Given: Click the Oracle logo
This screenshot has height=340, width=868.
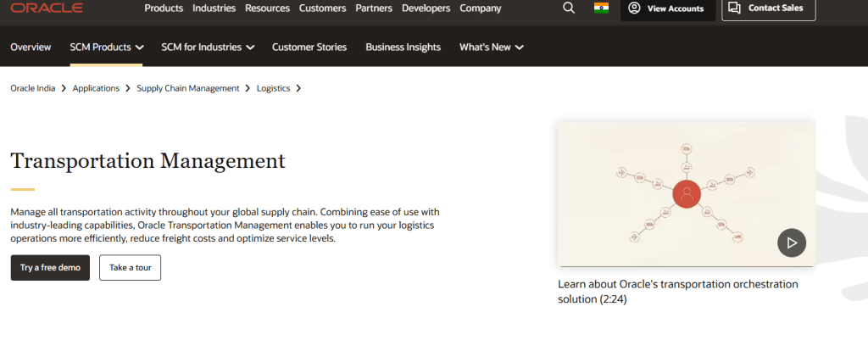Looking at the screenshot, I should click(47, 8).
